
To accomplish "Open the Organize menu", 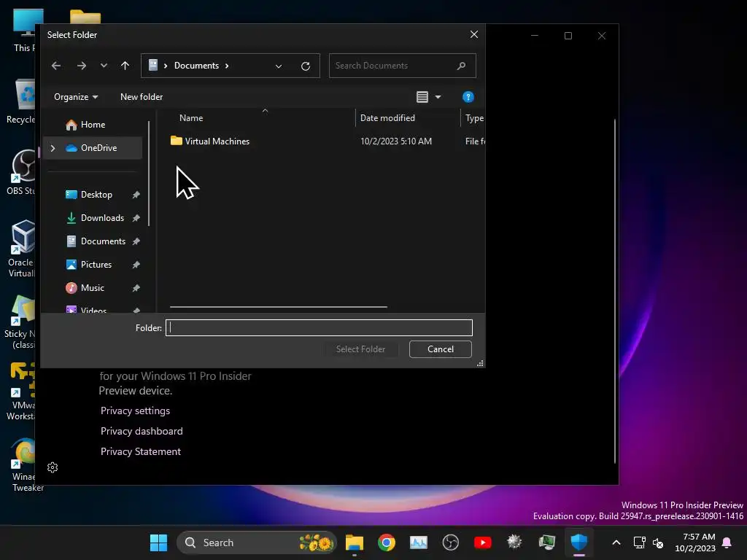I will [x=76, y=97].
